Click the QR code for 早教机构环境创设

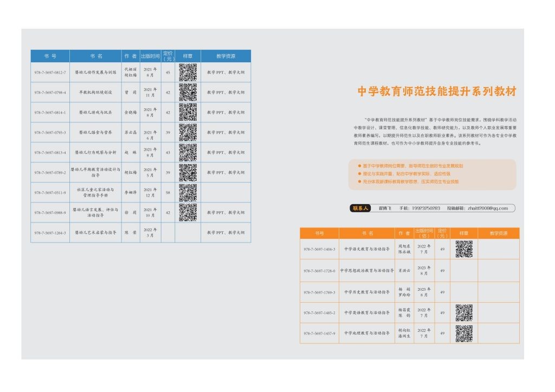(188, 92)
